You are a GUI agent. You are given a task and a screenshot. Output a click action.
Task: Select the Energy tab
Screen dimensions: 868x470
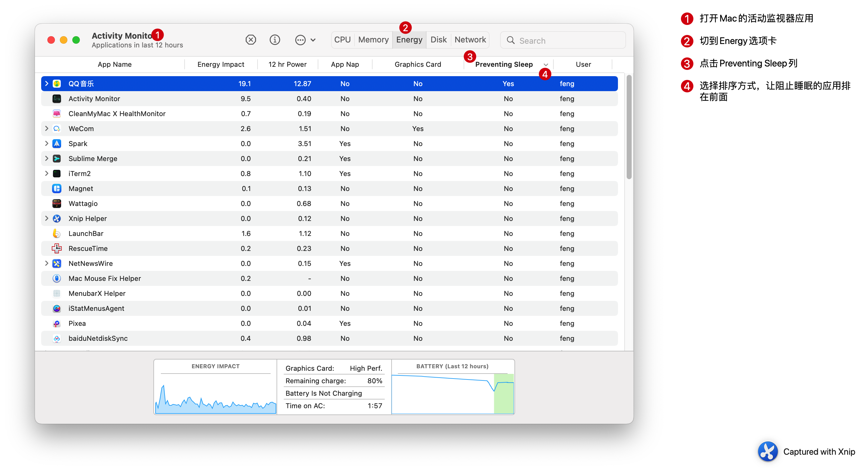[x=409, y=40]
